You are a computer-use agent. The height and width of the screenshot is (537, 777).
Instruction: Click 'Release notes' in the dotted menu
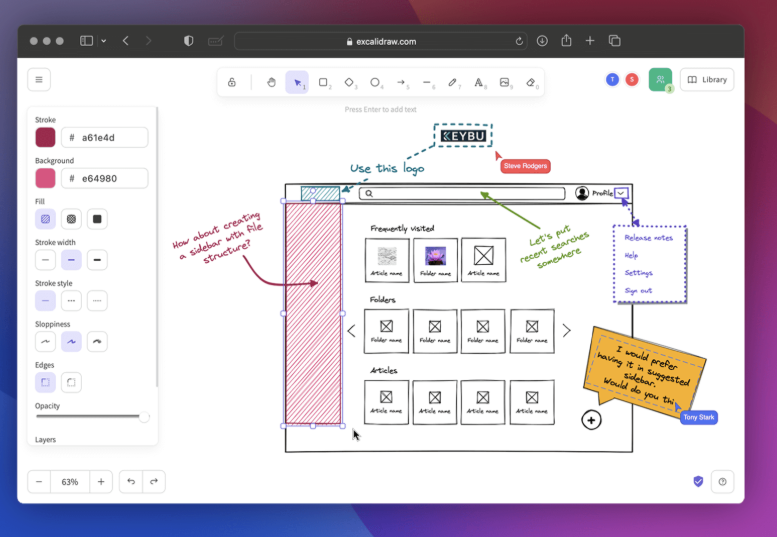[x=648, y=238]
